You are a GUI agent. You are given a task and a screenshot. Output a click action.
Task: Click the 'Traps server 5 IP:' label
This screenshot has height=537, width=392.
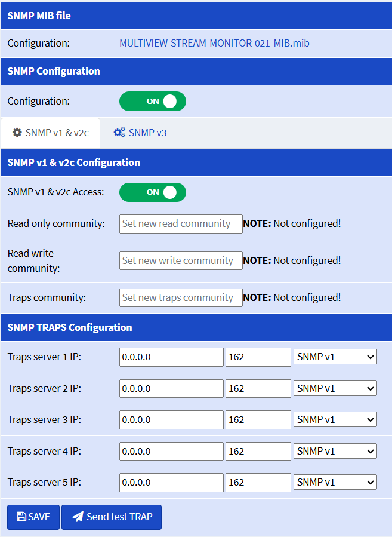[45, 482]
